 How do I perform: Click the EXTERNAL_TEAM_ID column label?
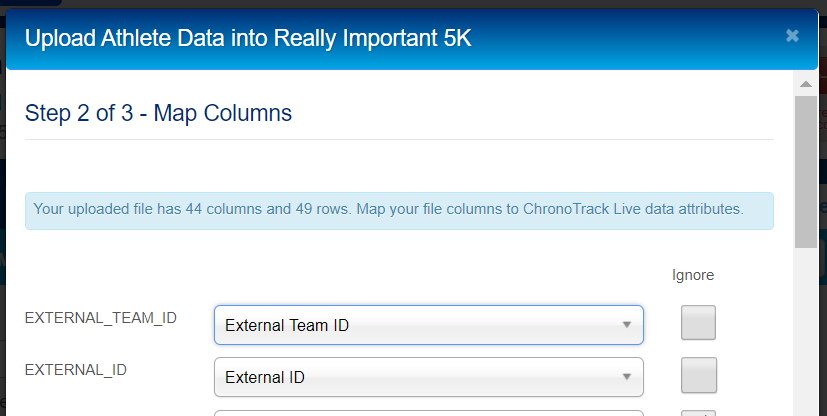coord(100,318)
